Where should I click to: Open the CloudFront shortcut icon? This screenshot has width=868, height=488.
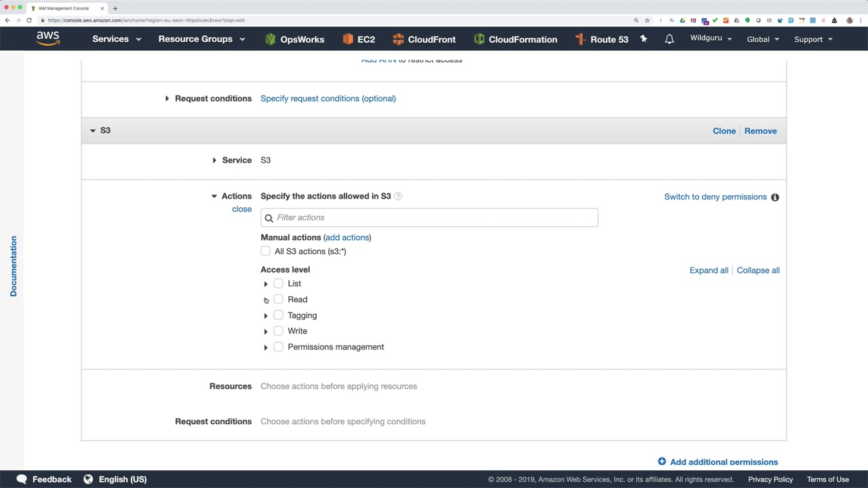[x=398, y=39]
